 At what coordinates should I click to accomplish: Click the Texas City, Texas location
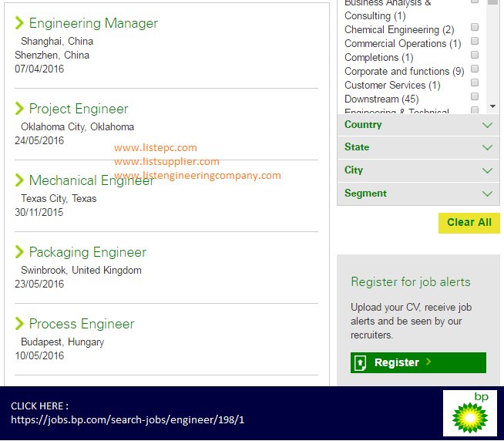click(x=59, y=199)
